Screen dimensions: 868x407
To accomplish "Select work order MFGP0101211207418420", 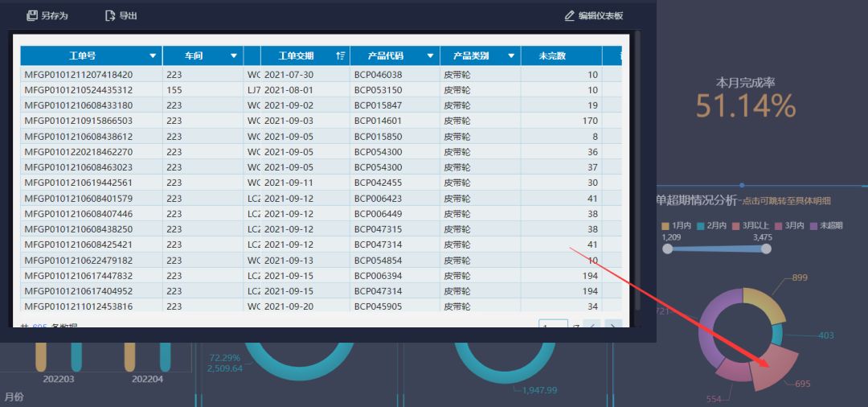I will [x=79, y=74].
